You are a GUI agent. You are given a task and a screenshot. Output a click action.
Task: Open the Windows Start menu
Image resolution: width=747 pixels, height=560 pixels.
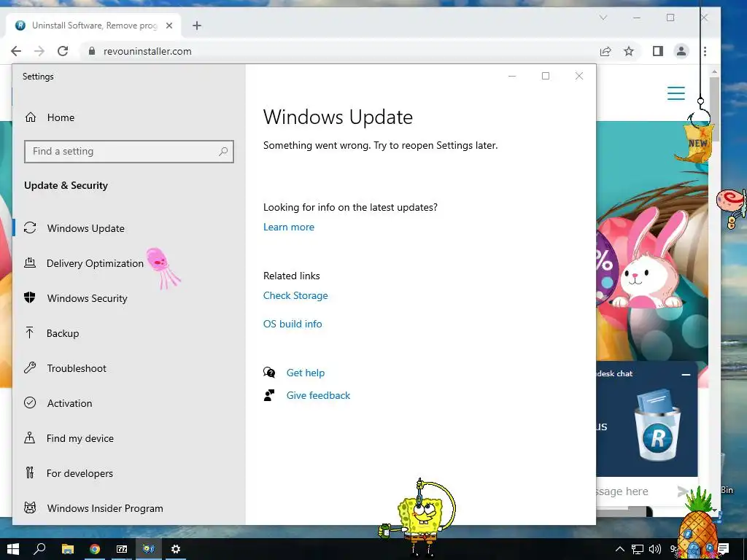13,549
